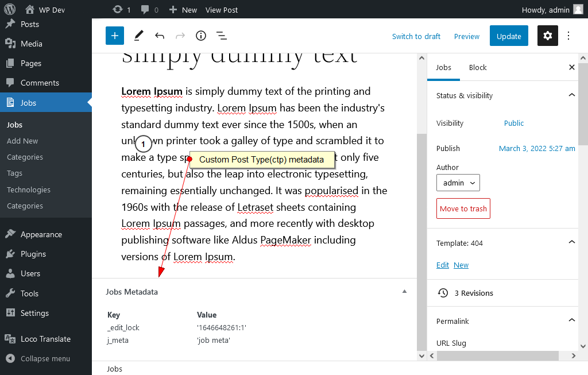The width and height of the screenshot is (588, 375).
Task: Open the Author dropdown showing admin
Action: [x=458, y=183]
